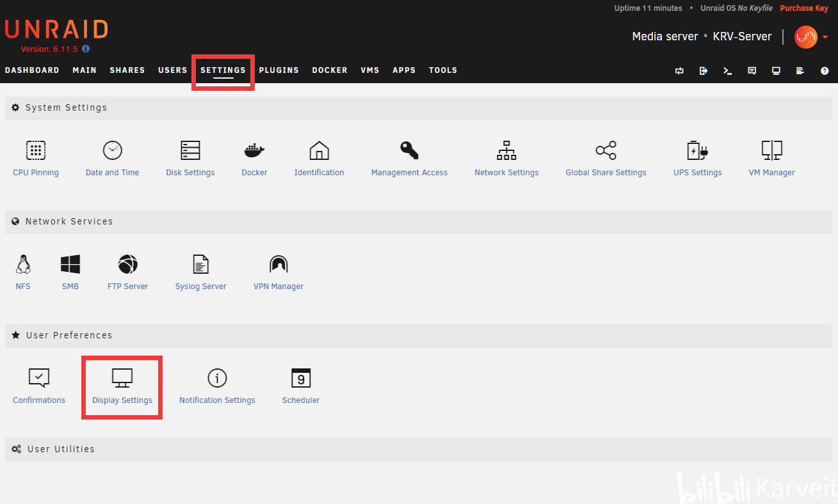Click the help question mark icon
The width and height of the screenshot is (838, 504).
click(825, 70)
